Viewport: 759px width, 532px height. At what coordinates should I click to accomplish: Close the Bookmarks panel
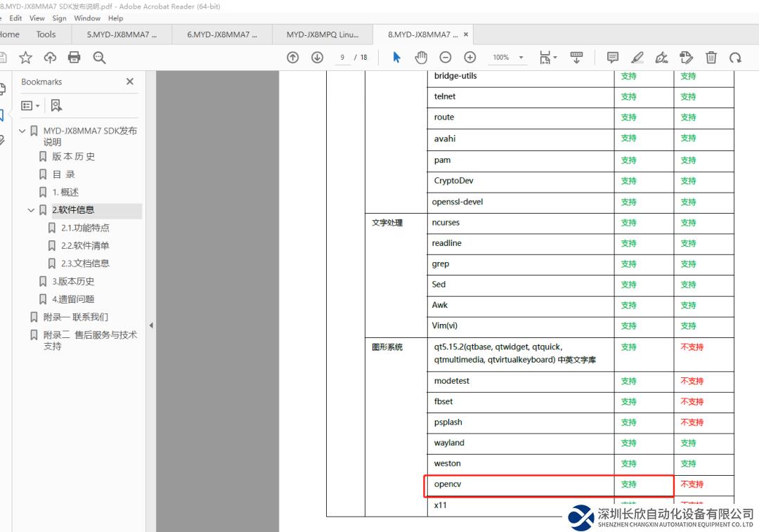click(x=129, y=82)
